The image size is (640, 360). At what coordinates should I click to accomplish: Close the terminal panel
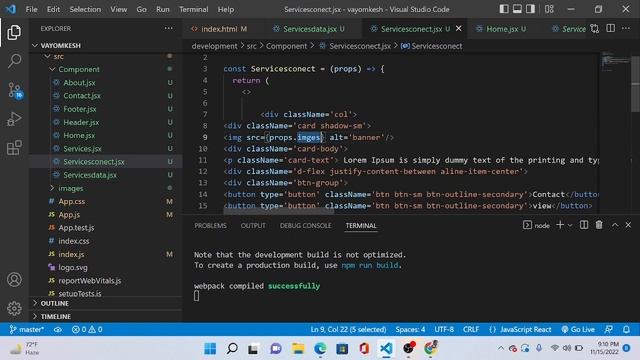[x=628, y=225]
